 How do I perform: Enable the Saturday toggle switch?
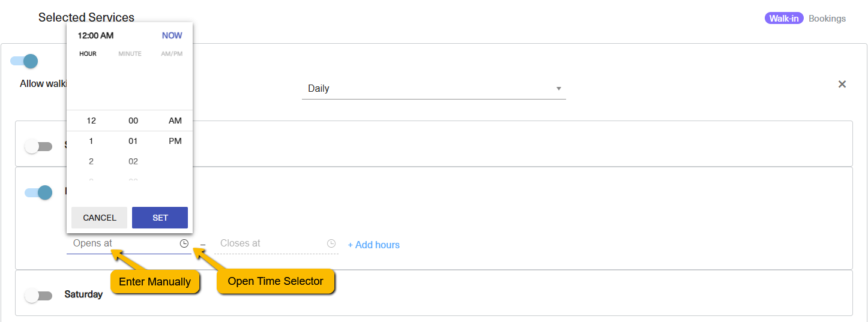[x=38, y=296]
